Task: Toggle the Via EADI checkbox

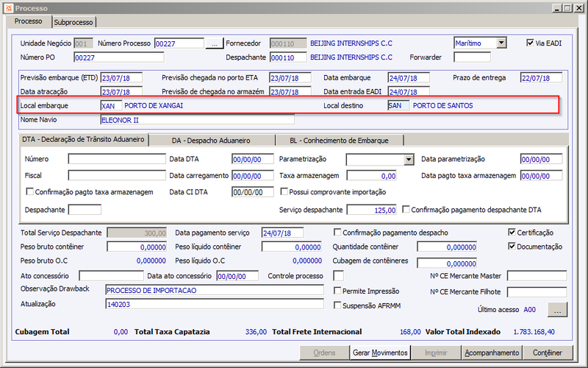Action: [530, 43]
